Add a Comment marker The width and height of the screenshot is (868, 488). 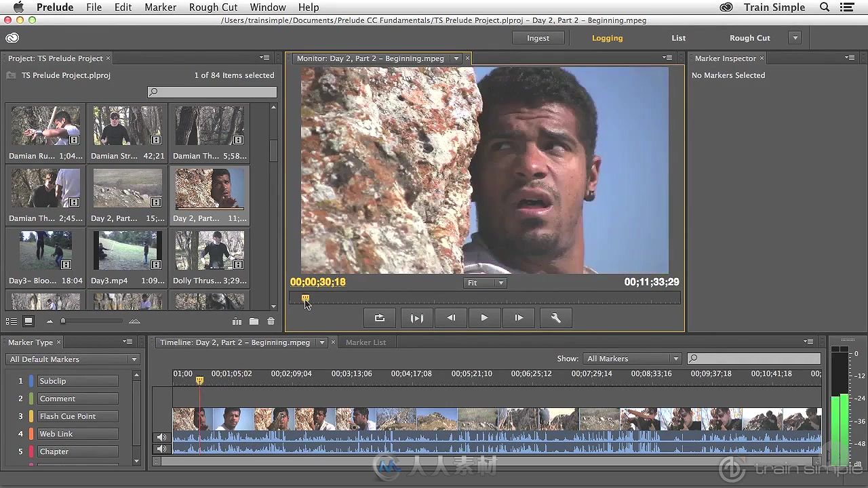[x=77, y=399]
